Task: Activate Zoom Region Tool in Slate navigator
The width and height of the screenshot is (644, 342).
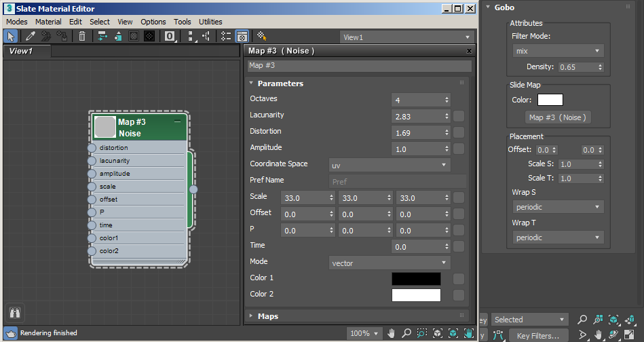Action: [422, 333]
